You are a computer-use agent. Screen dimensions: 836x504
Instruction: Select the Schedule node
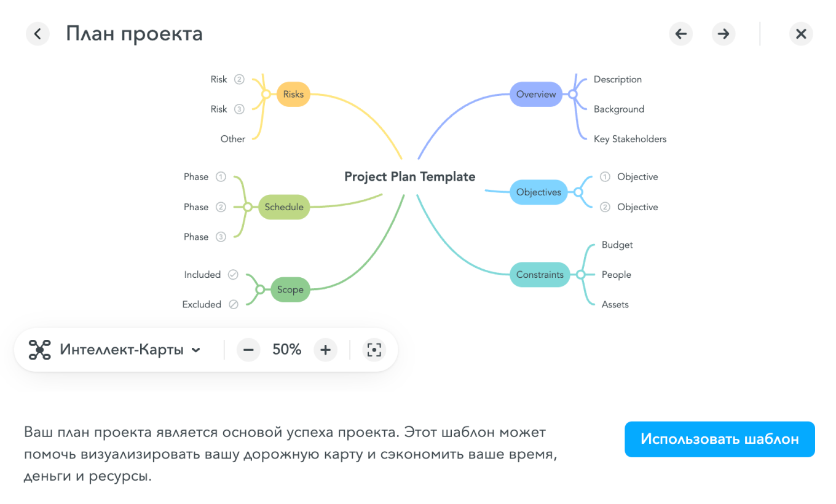click(x=284, y=207)
